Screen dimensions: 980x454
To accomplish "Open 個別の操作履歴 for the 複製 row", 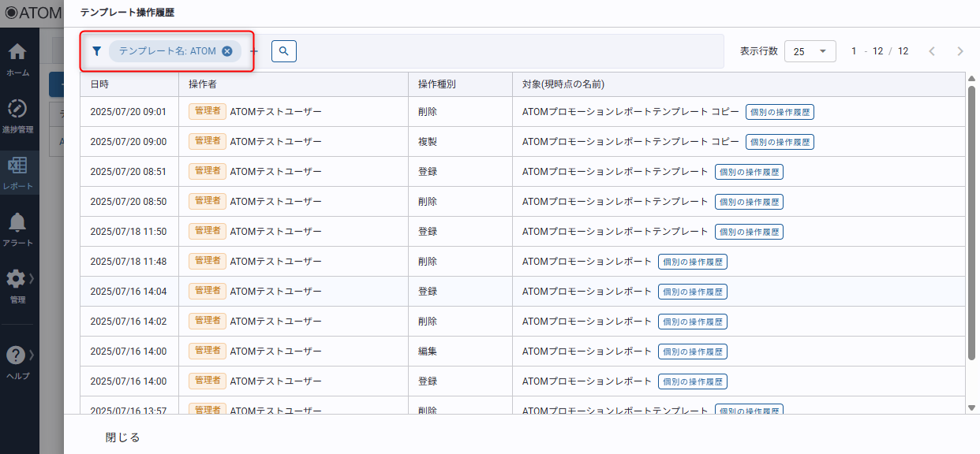I will tap(780, 142).
